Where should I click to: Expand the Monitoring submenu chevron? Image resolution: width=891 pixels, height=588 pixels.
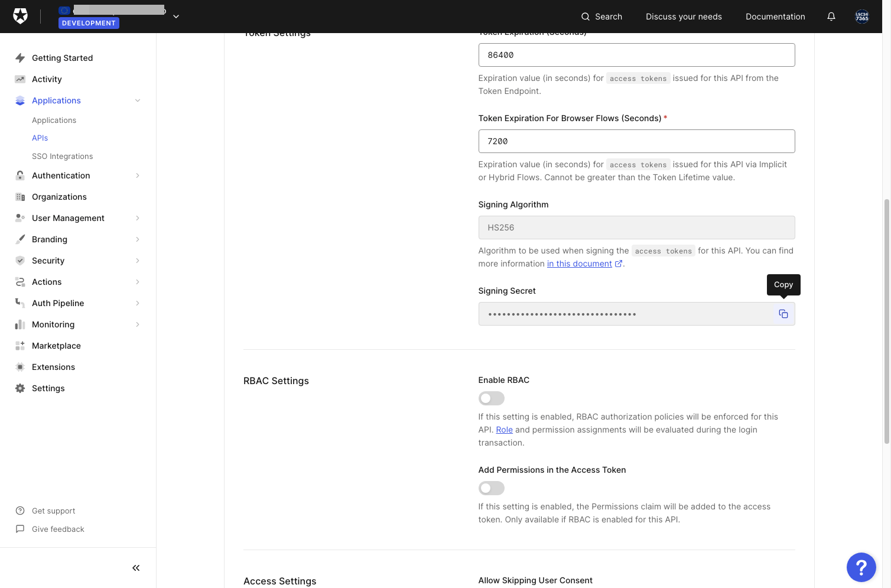(138, 324)
